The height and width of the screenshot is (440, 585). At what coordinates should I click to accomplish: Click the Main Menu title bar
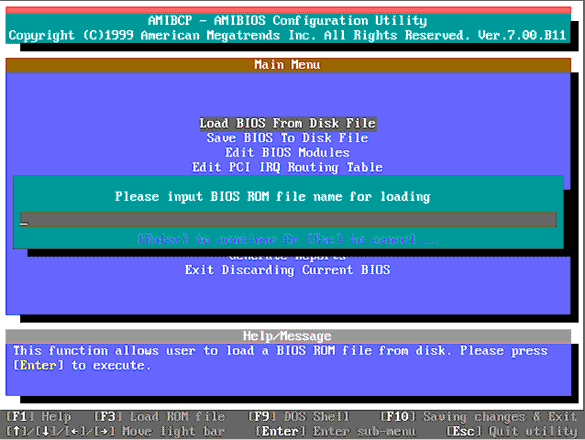coord(288,65)
